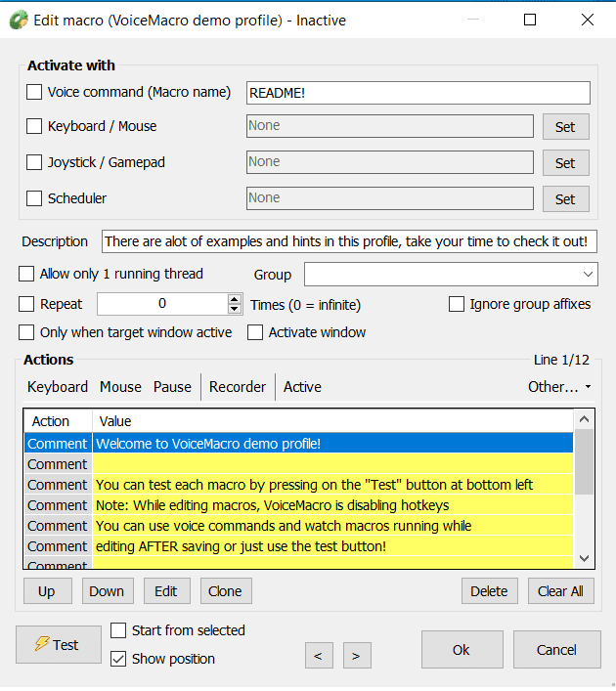Confirm changes with Ok
Image resolution: width=616 pixels, height=691 pixels.
pos(462,650)
